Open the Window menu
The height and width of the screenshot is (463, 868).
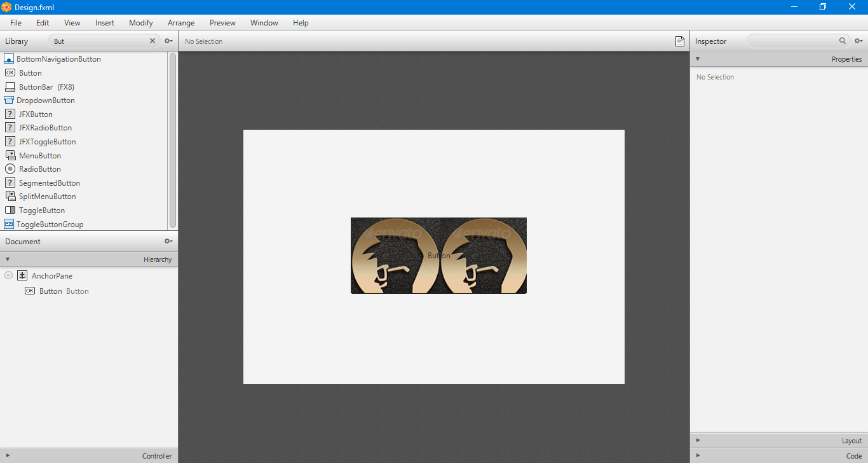pyautogui.click(x=264, y=22)
